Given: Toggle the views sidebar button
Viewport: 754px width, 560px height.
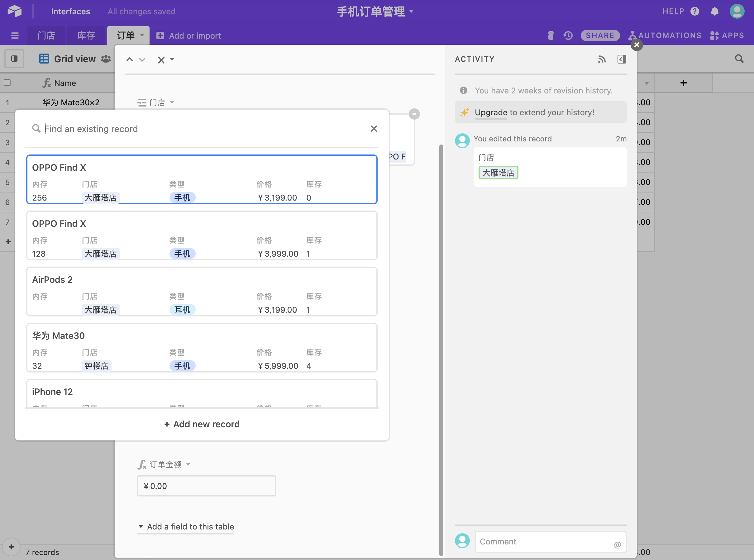Looking at the screenshot, I should [14, 59].
